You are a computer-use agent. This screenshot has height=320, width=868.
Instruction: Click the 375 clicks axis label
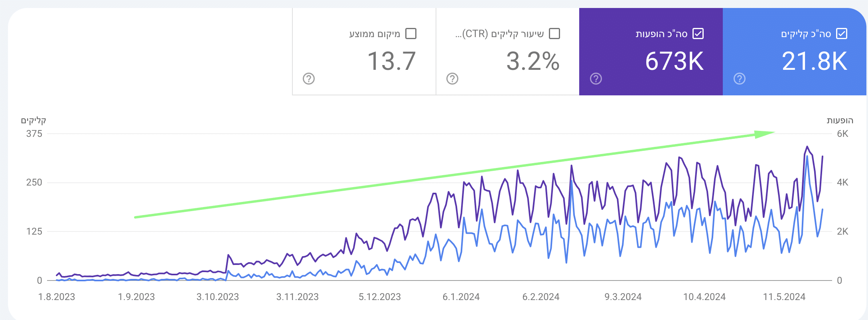click(34, 134)
